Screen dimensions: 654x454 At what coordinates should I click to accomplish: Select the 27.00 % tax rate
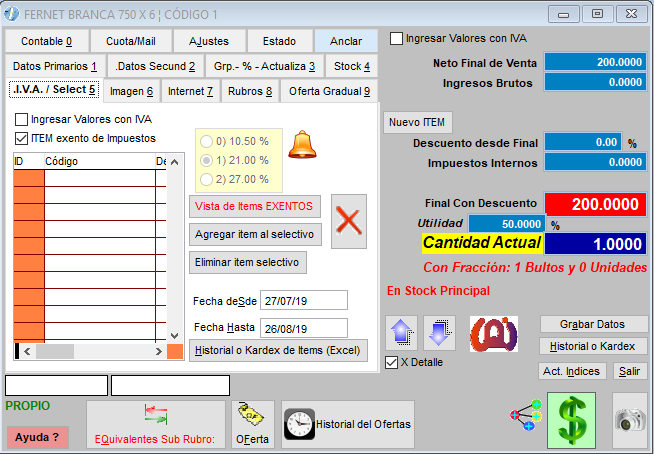pos(206,179)
